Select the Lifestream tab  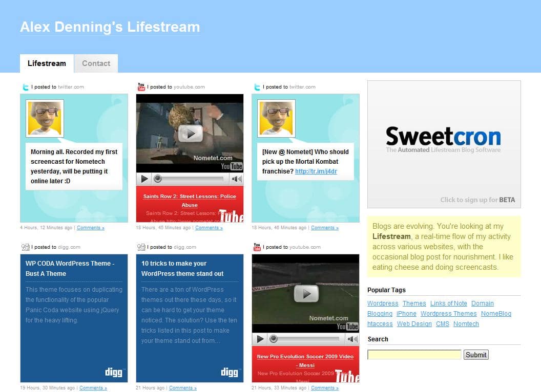click(46, 63)
